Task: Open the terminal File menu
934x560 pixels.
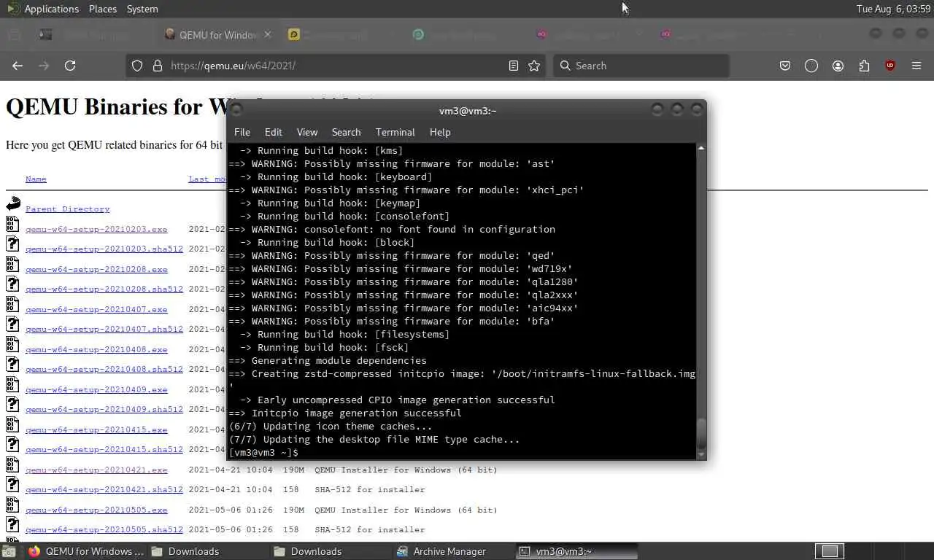Action: [x=242, y=132]
